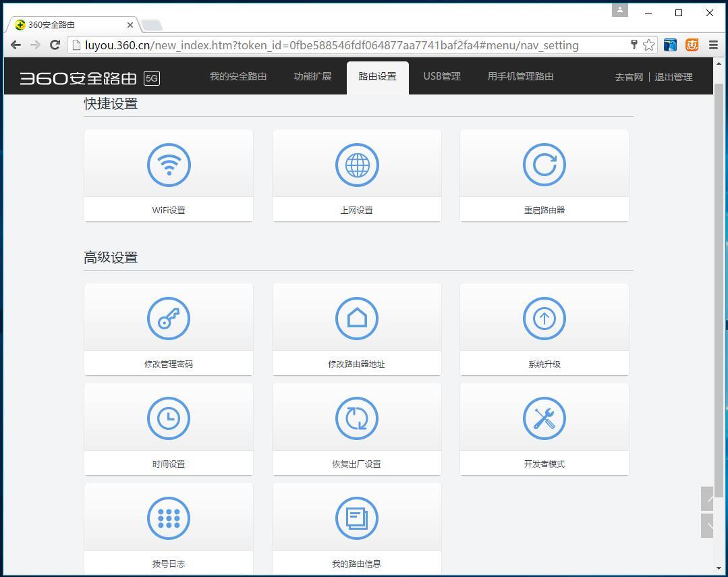Open 修改路由器地址 (change router address)
The height and width of the screenshot is (577, 728).
(356, 329)
